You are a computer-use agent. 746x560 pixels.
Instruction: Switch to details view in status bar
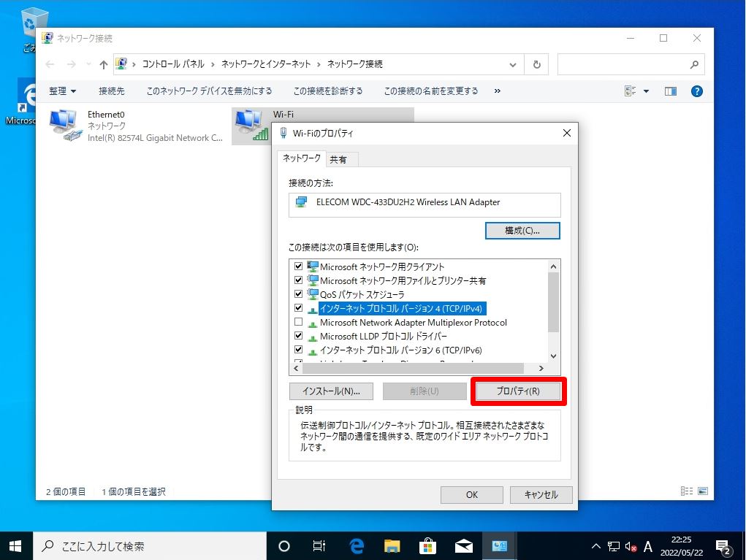pos(687,491)
